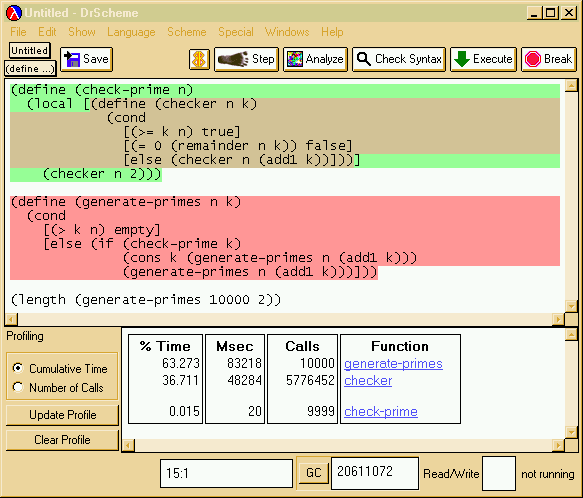This screenshot has width=583, height=498.
Task: Stop execution with Break red icon
Action: coord(532,59)
